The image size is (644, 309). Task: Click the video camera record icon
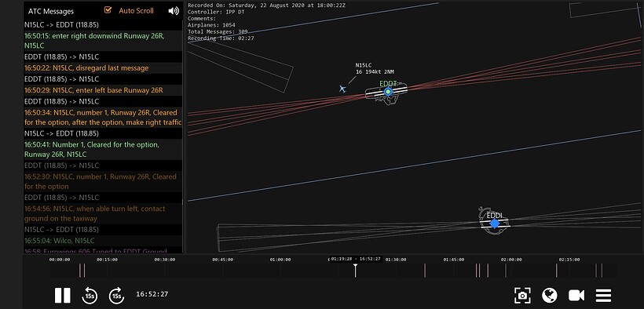tap(576, 296)
